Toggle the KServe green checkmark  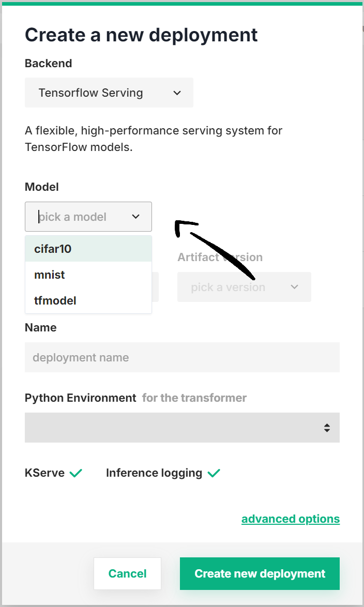coord(76,473)
